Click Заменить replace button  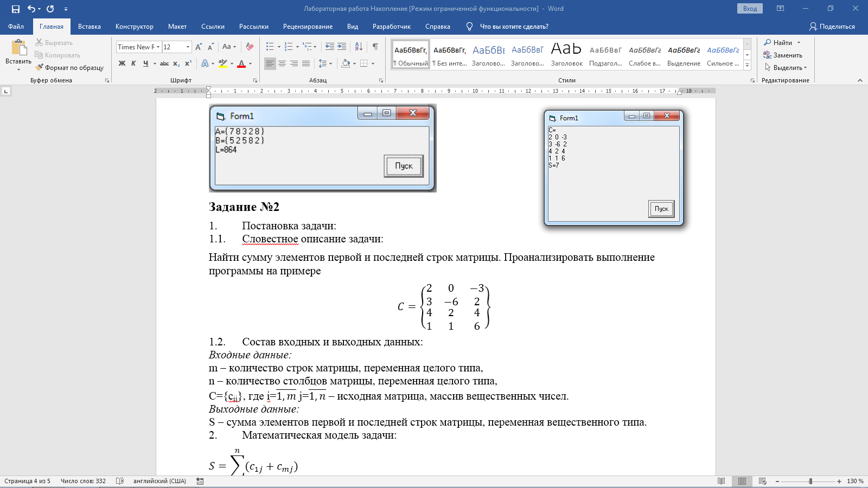point(783,55)
